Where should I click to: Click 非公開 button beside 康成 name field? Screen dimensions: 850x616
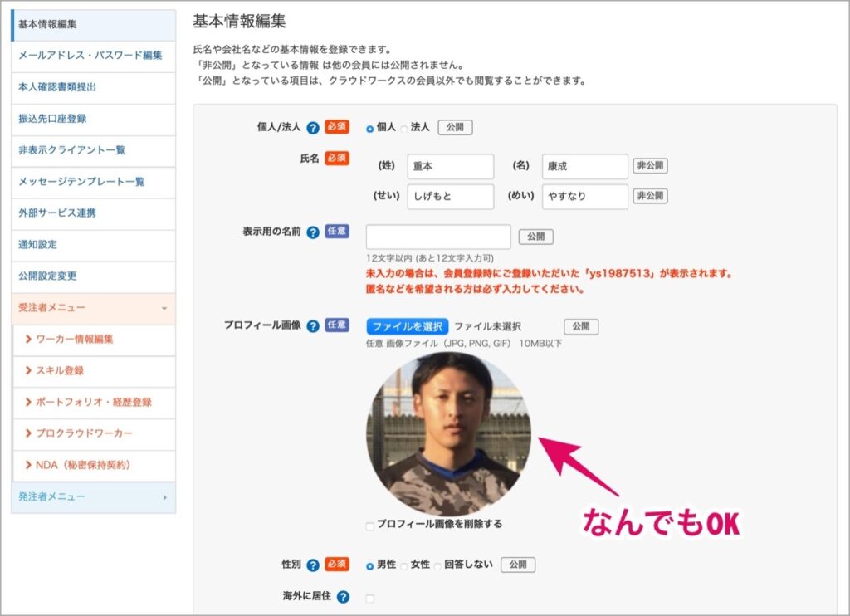[x=650, y=166]
